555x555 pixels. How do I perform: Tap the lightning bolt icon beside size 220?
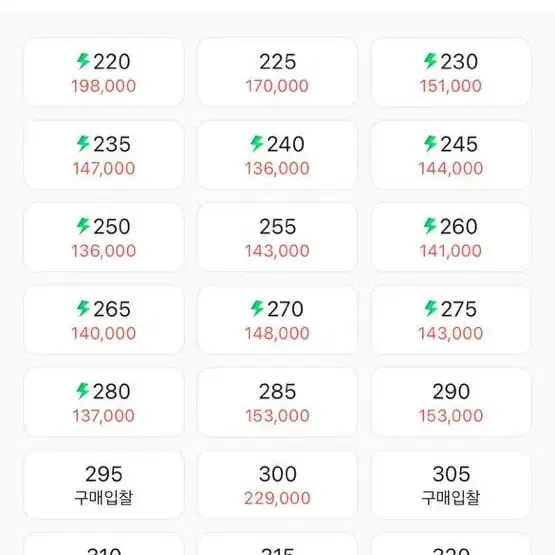click(x=84, y=61)
